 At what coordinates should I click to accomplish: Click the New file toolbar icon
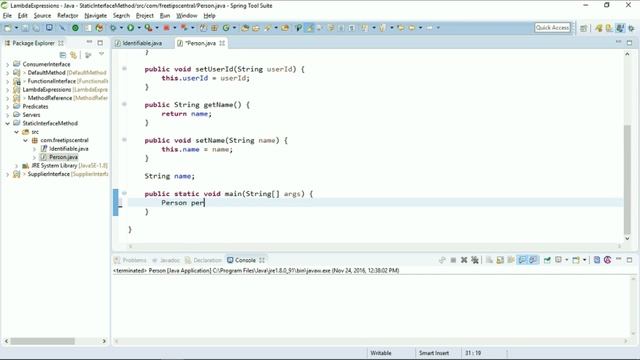[8, 28]
